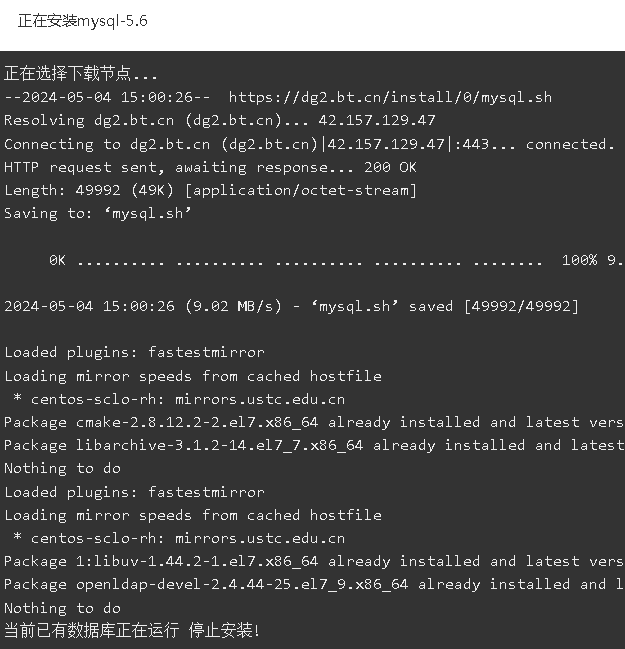Image resolution: width=625 pixels, height=649 pixels.
Task: Click the IP address in the Resolving line
Action: tap(377, 120)
